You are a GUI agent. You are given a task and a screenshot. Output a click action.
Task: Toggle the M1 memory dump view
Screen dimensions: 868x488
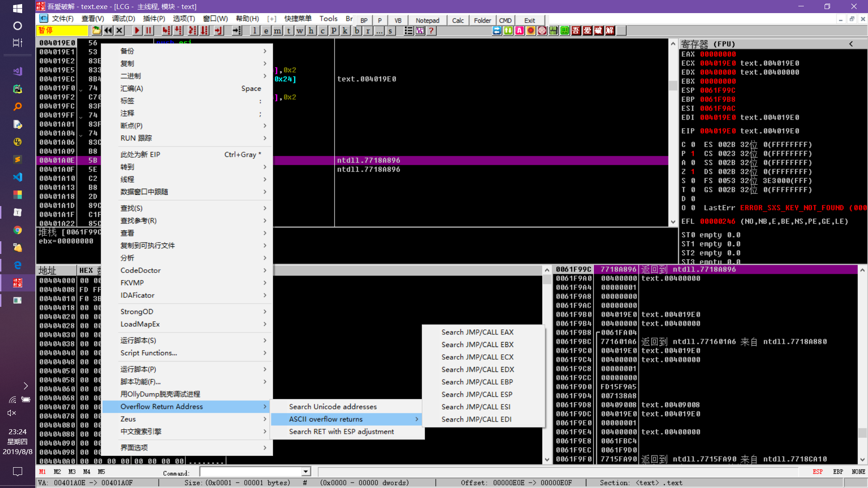[x=42, y=472]
